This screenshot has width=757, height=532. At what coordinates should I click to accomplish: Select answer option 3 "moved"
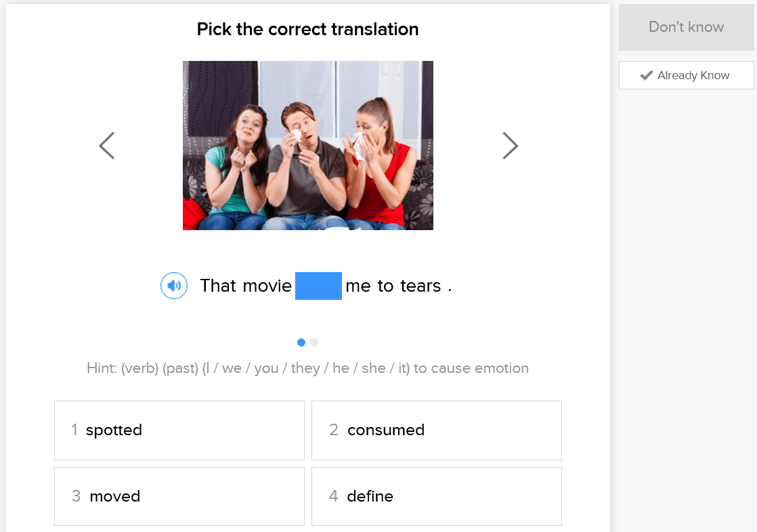click(x=179, y=497)
